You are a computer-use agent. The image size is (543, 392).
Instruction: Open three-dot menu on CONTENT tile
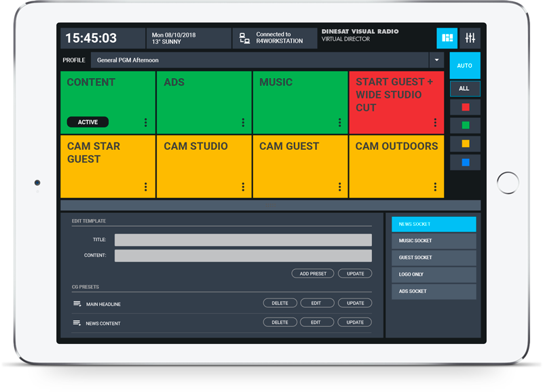(145, 123)
